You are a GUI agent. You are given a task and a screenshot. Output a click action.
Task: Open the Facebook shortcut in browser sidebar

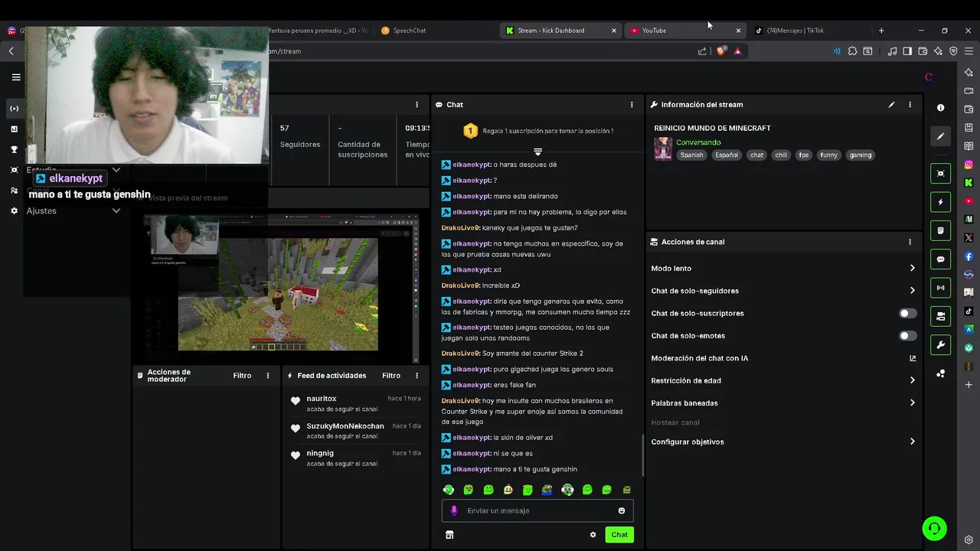[x=969, y=256]
